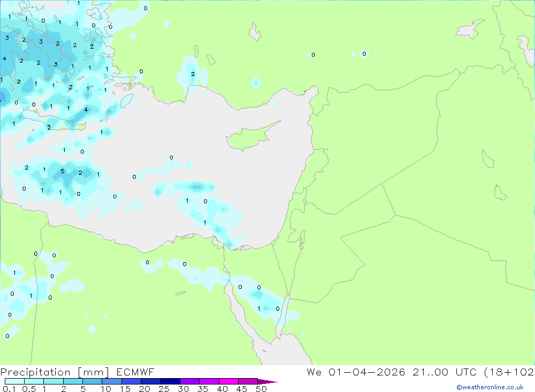Click the '(18+102' forecast offset text
The image size is (535, 392).
509,372
